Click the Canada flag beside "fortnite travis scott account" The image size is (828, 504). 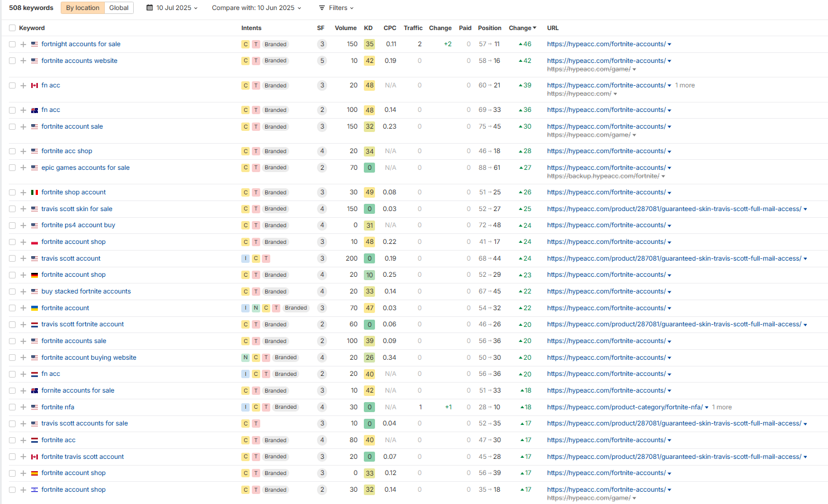click(35, 457)
